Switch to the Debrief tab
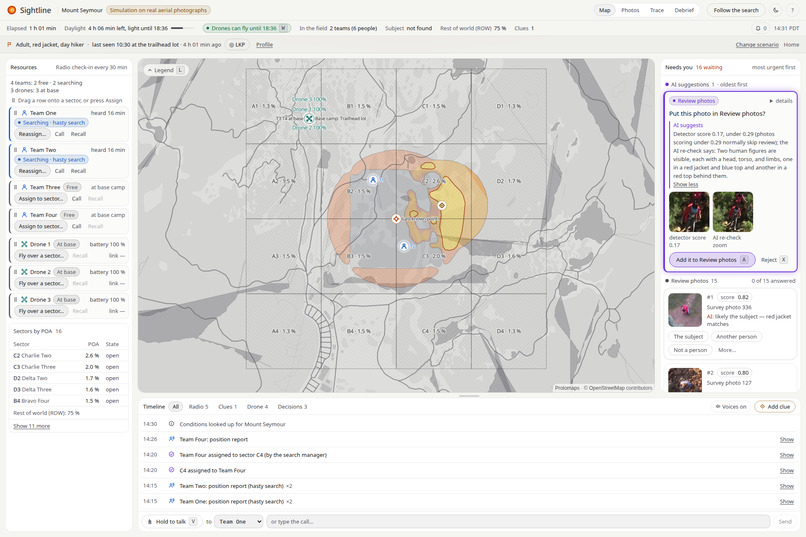 [684, 10]
